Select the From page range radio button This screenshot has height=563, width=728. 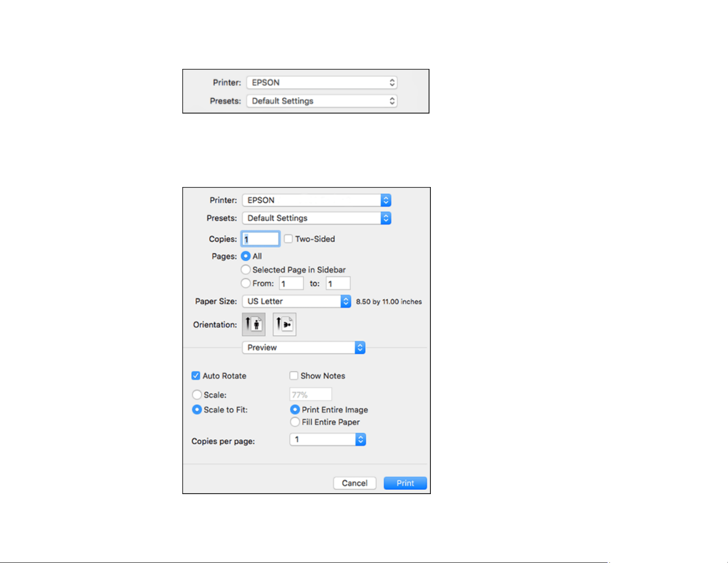(246, 283)
